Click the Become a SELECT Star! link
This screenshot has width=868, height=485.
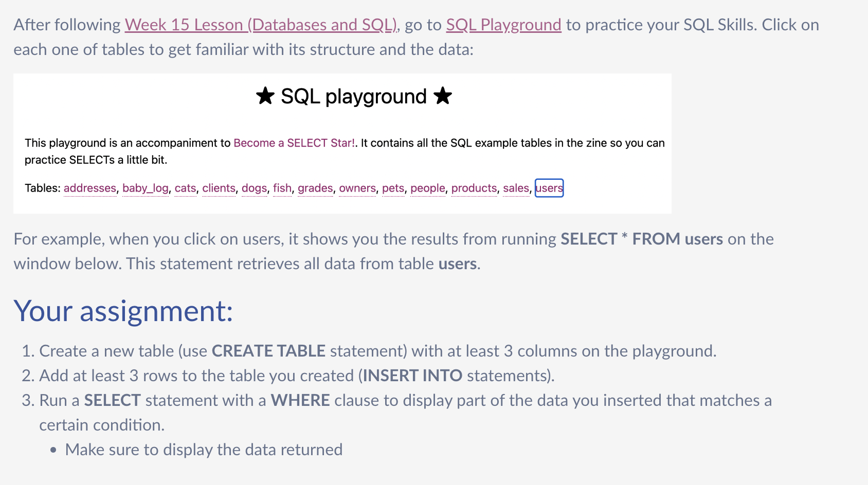tap(294, 143)
